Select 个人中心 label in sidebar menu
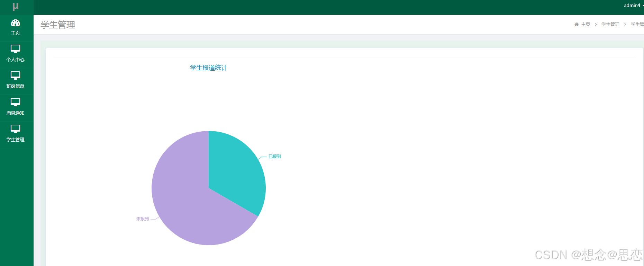Screen dimensions: 644x266 tap(16, 60)
